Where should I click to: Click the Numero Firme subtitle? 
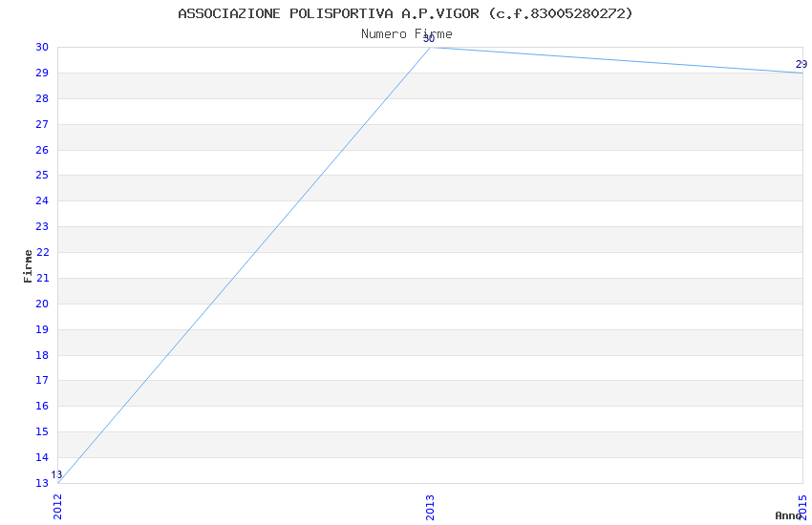click(407, 34)
